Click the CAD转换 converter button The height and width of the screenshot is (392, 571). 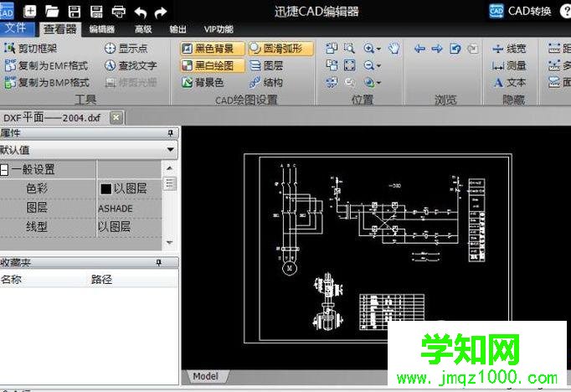(520, 11)
